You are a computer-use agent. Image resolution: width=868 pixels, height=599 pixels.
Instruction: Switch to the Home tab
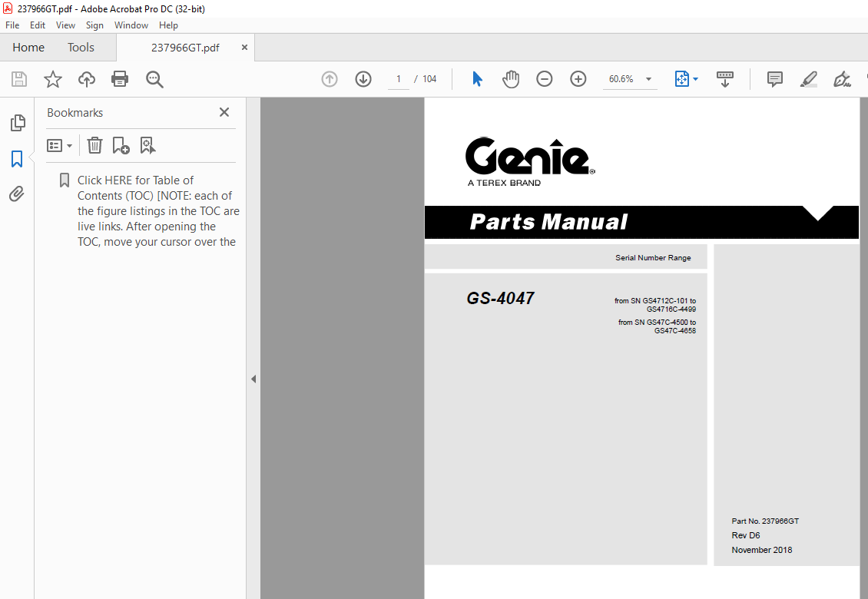click(x=28, y=48)
